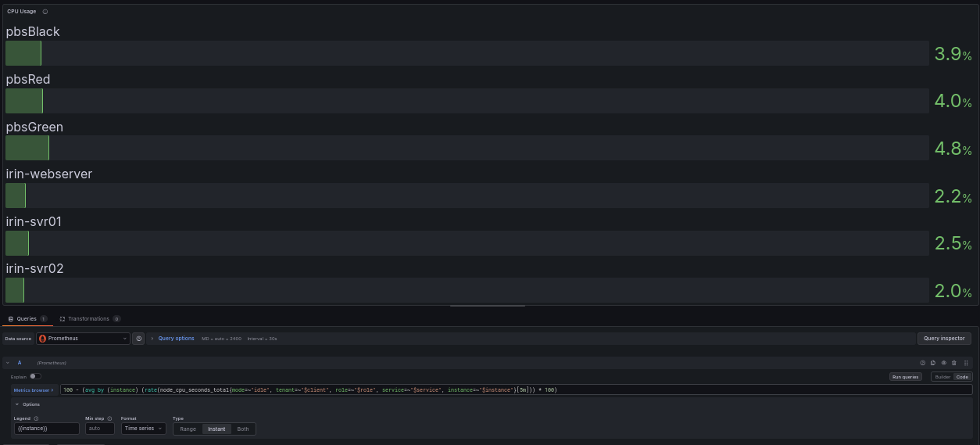Click the Legend input field

pyautogui.click(x=47, y=429)
